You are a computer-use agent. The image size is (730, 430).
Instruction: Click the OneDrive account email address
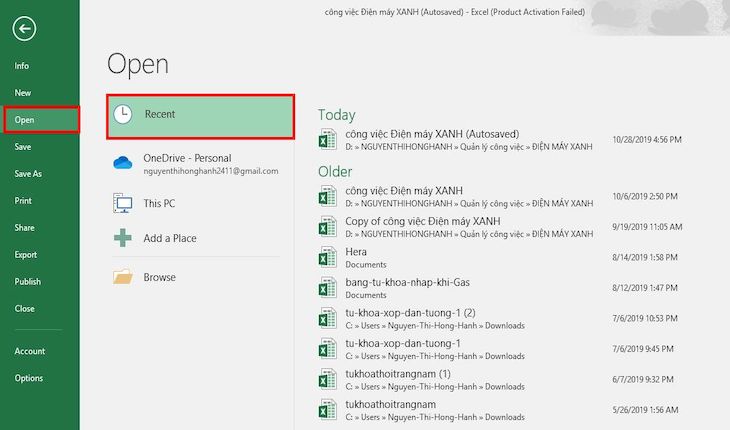[211, 171]
